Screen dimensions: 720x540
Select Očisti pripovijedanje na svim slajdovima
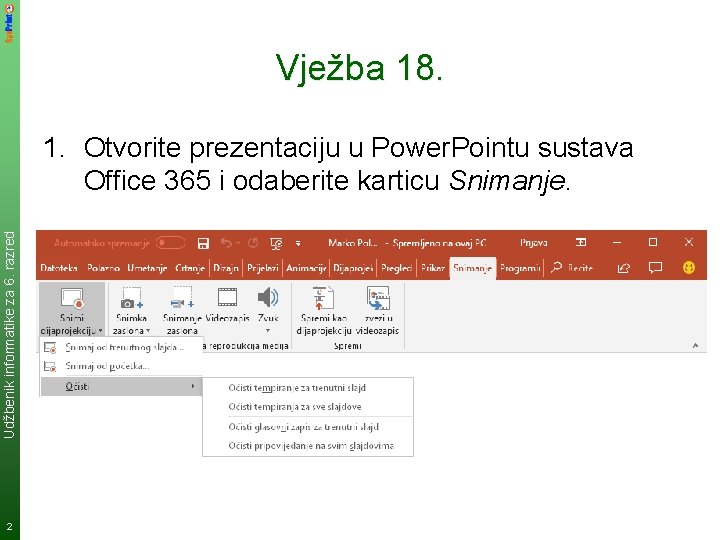click(308, 445)
